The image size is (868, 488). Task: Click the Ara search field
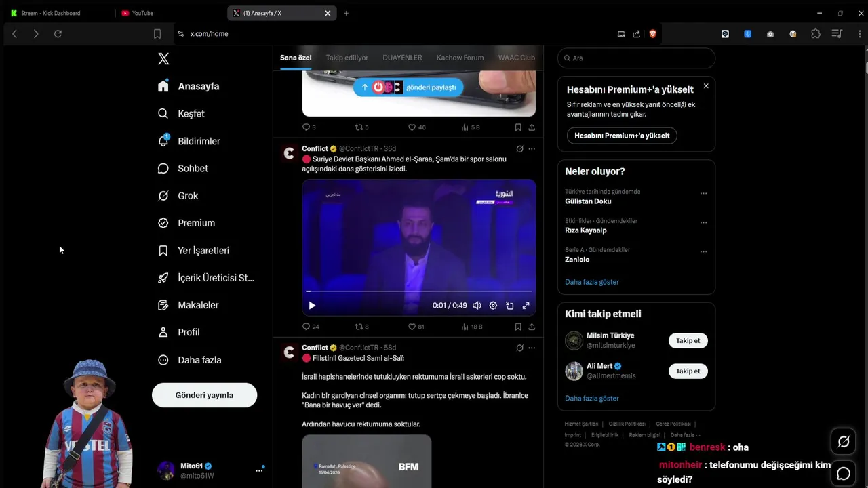636,58
